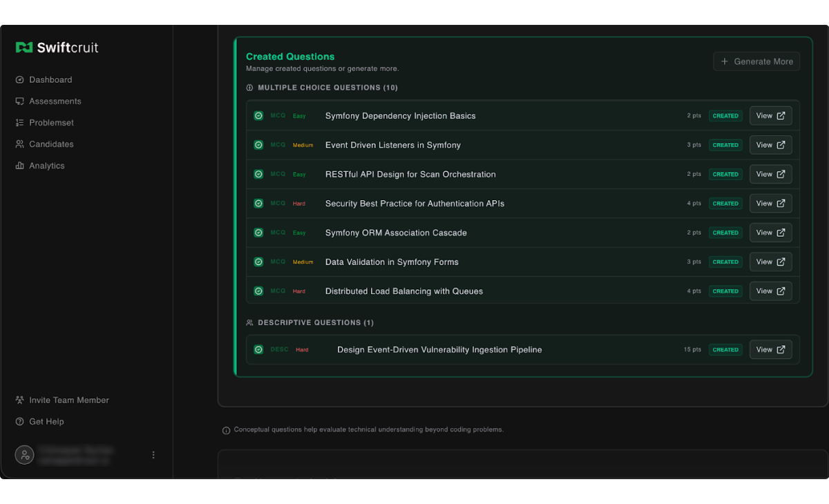829x504 pixels.
Task: Click Hard difficulty tag on Security Best Practice
Action: click(299, 204)
